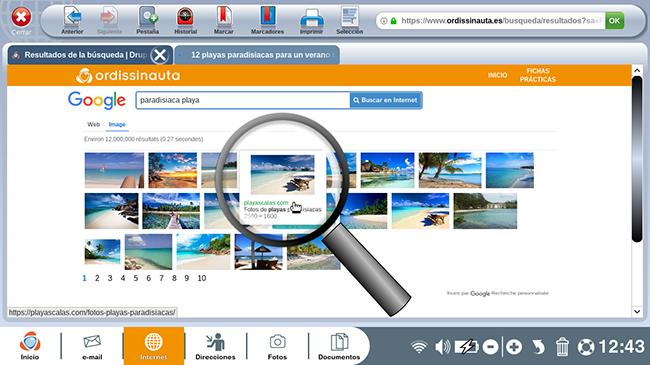The height and width of the screenshot is (365, 650).
Task: Click the zoom in plus icon
Action: pyautogui.click(x=514, y=347)
